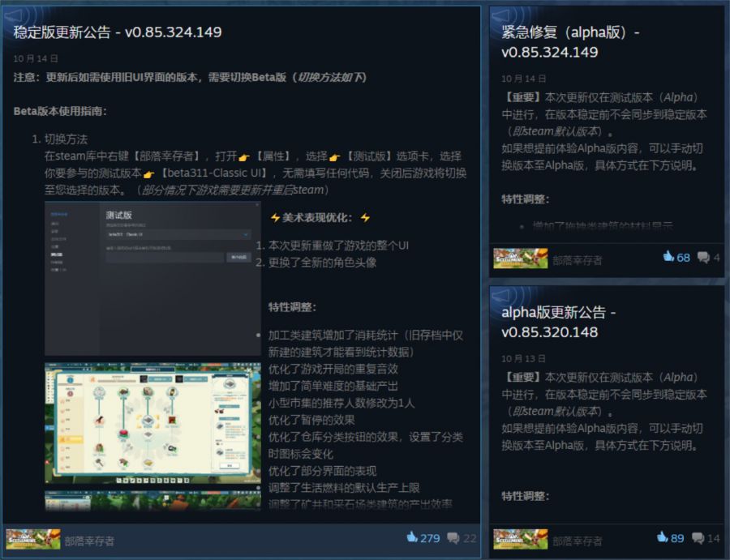Screen dimensions: 730x560
Task: Click thumbs-up icon with 279 likes
Action: (x=412, y=537)
